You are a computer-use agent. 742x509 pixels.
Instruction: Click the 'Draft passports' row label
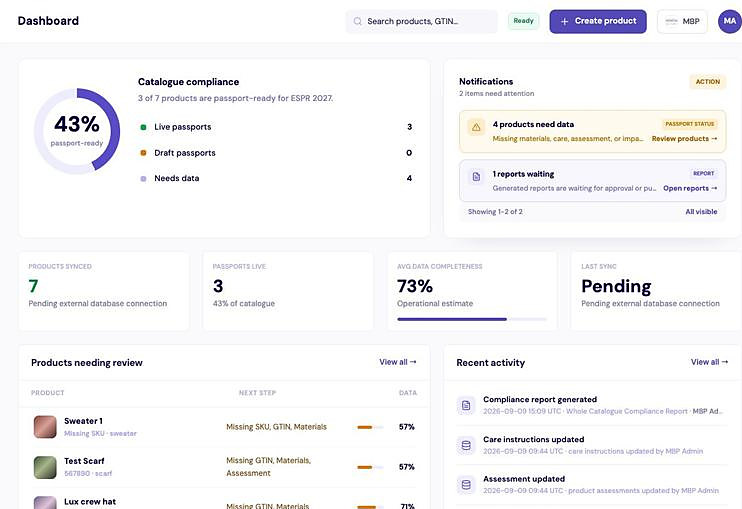[x=185, y=153]
